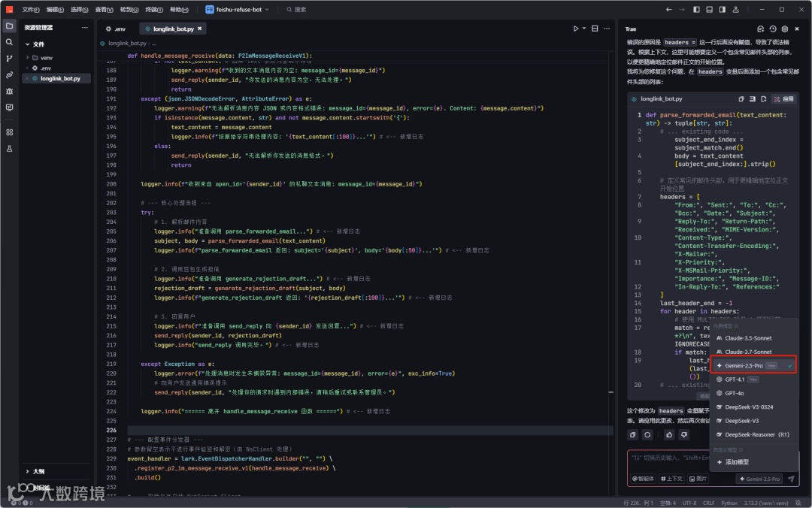Open the Source Control view
Screen dimensions: 812x508
click(x=9, y=59)
